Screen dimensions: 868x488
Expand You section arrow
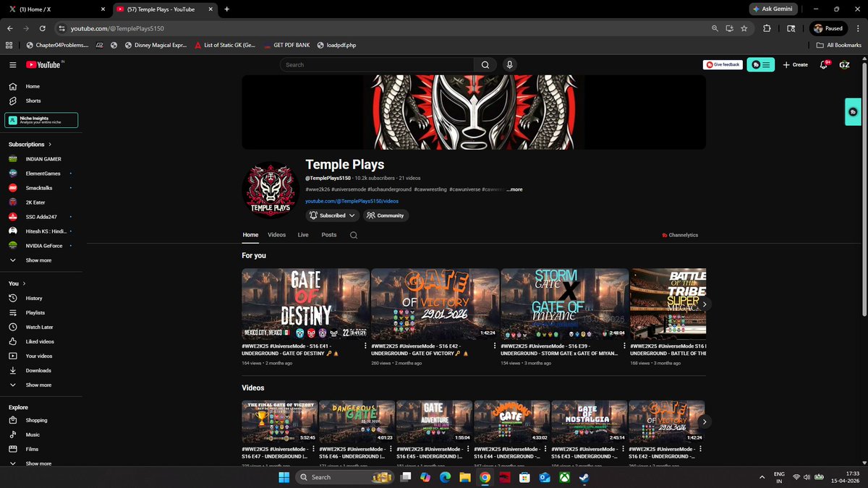coord(24,283)
